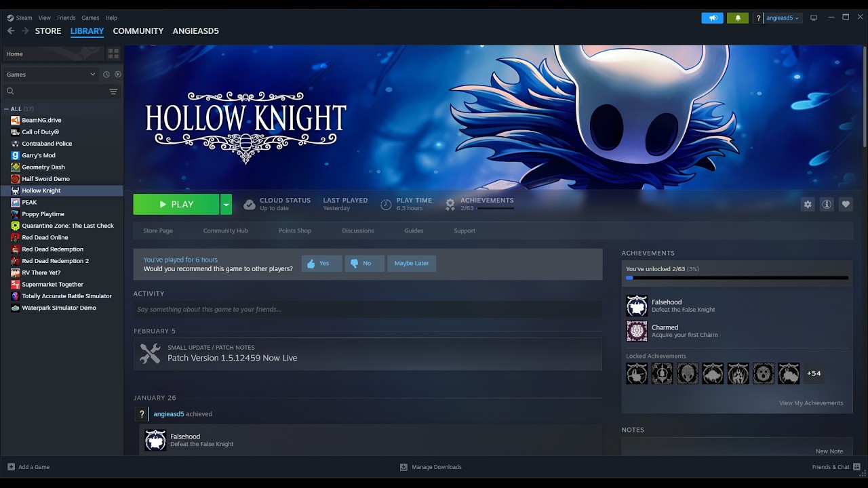
Task: Recommend the game with Yes
Action: click(321, 263)
